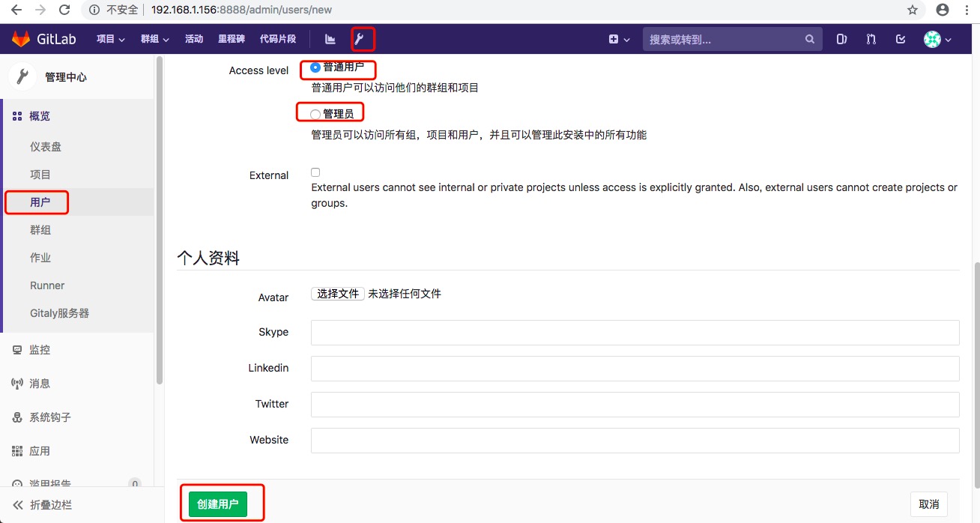Click into the Twitter field
The height and width of the screenshot is (523, 980).
coord(635,405)
